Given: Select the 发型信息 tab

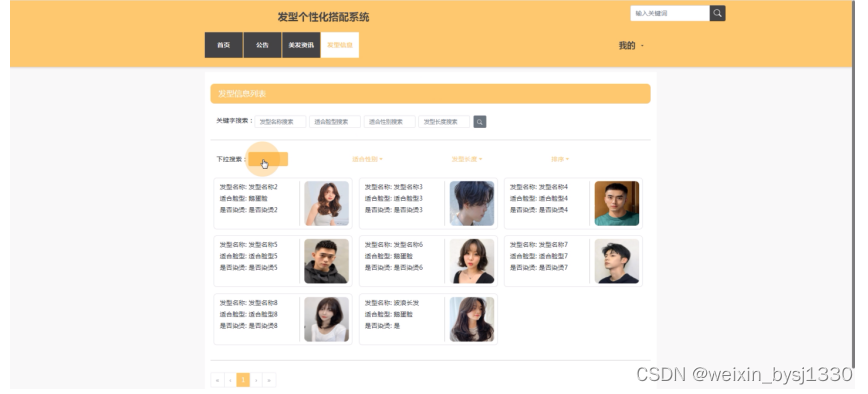Looking at the screenshot, I should tap(340, 45).
